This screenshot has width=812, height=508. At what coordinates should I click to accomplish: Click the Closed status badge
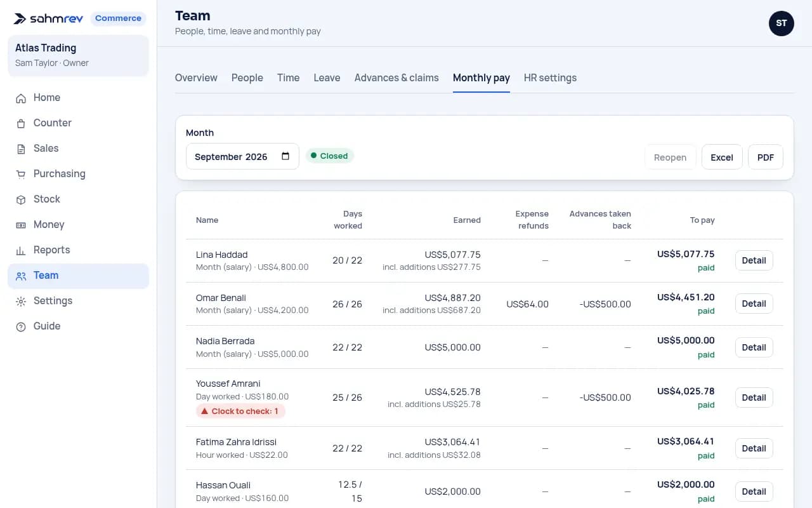(330, 156)
